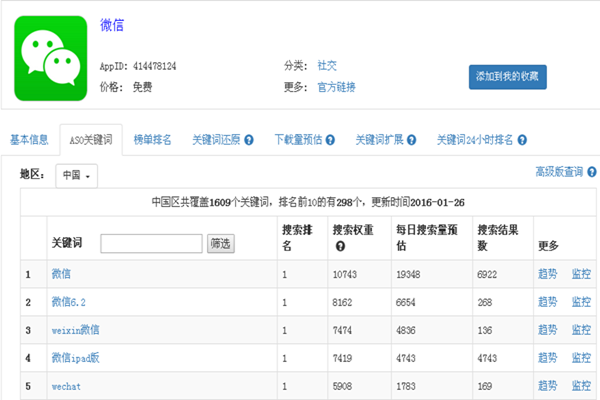Click search weight value 5908

(342, 386)
